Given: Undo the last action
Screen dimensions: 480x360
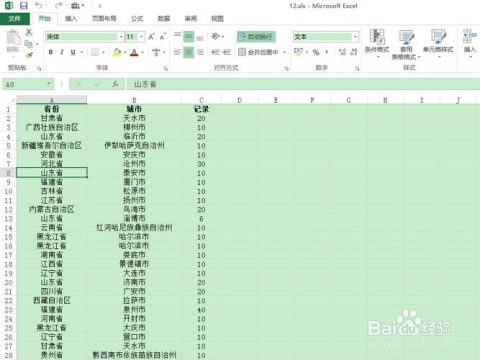Looking at the screenshot, I should pos(39,6).
